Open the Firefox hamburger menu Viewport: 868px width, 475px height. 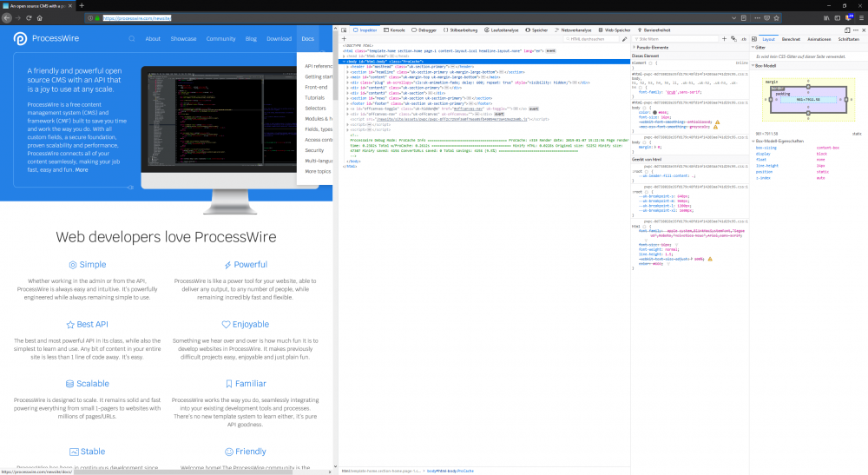coord(859,17)
